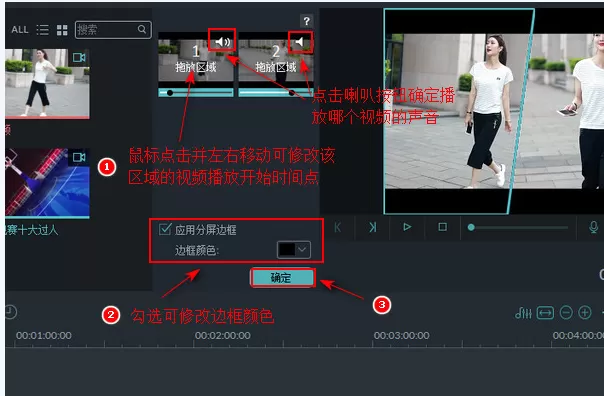Click the magnifier search icon

[142, 29]
